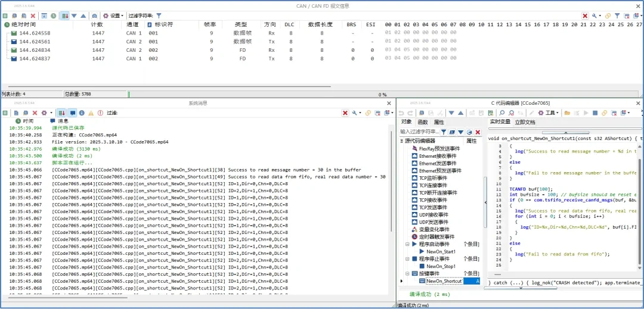Switch to the 立即文档 tab
The image size is (644, 309).
(525, 122)
